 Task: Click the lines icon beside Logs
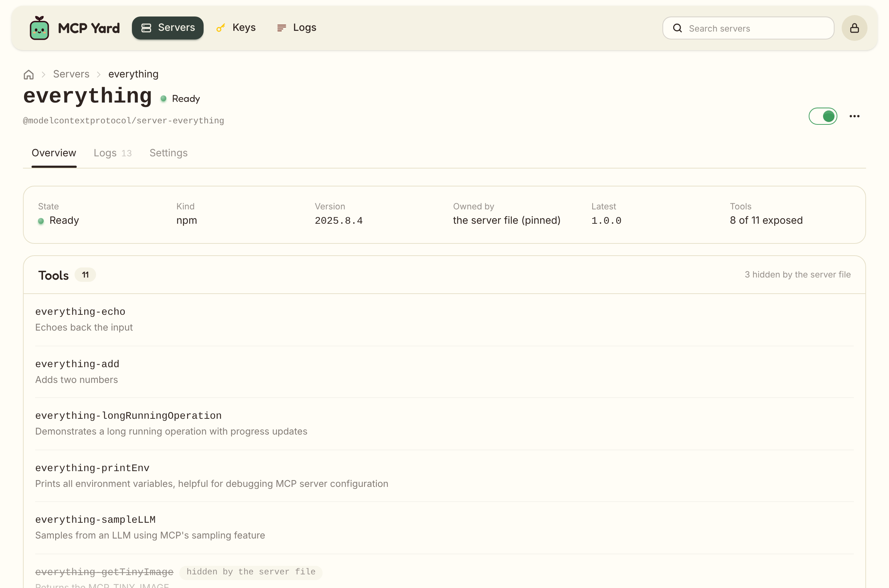tap(282, 28)
